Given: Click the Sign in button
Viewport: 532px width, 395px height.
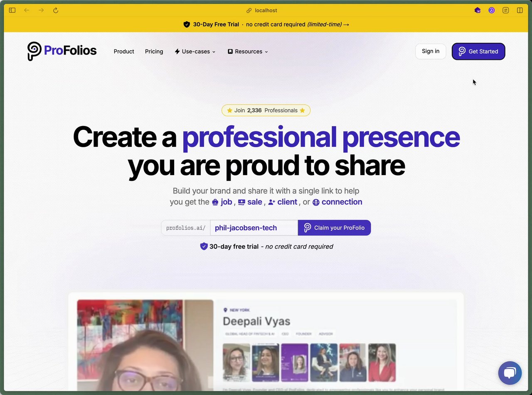Looking at the screenshot, I should 431,51.
